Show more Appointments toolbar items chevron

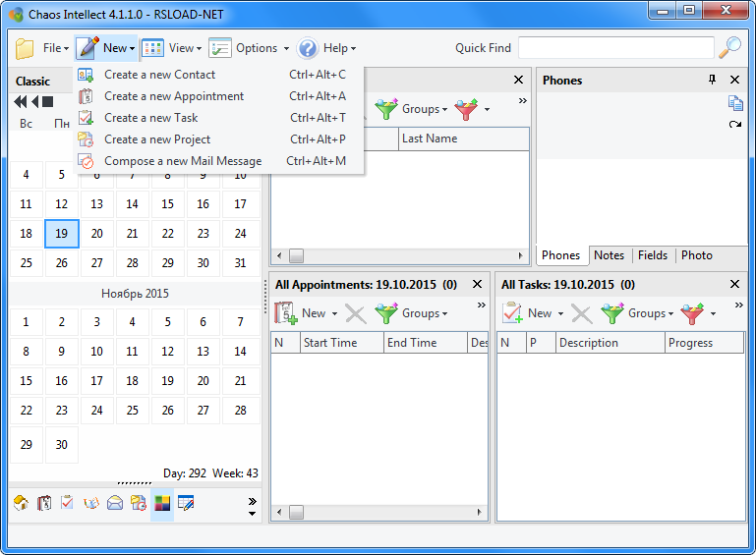pos(481,305)
